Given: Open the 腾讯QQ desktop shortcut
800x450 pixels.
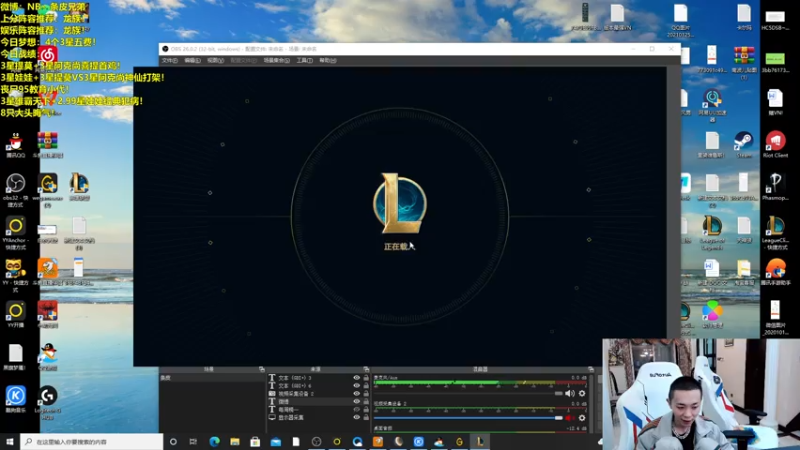Looking at the screenshot, I should click(x=15, y=145).
